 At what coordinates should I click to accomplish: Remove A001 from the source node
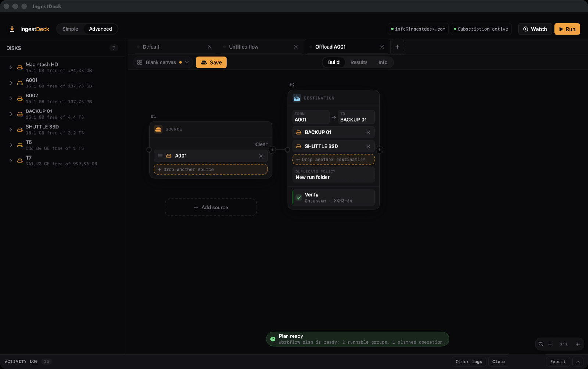point(261,156)
